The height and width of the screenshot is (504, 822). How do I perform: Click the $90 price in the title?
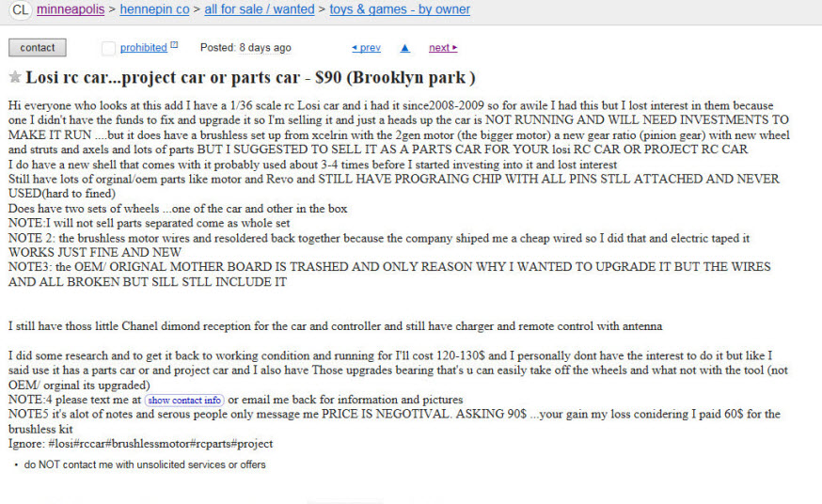(328, 77)
